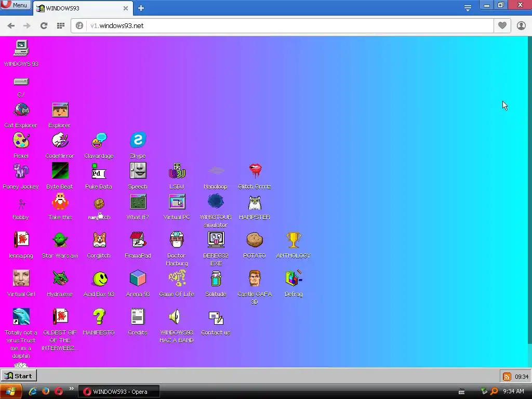
Task: Launch Virtual Girl icon
Action: [21, 278]
